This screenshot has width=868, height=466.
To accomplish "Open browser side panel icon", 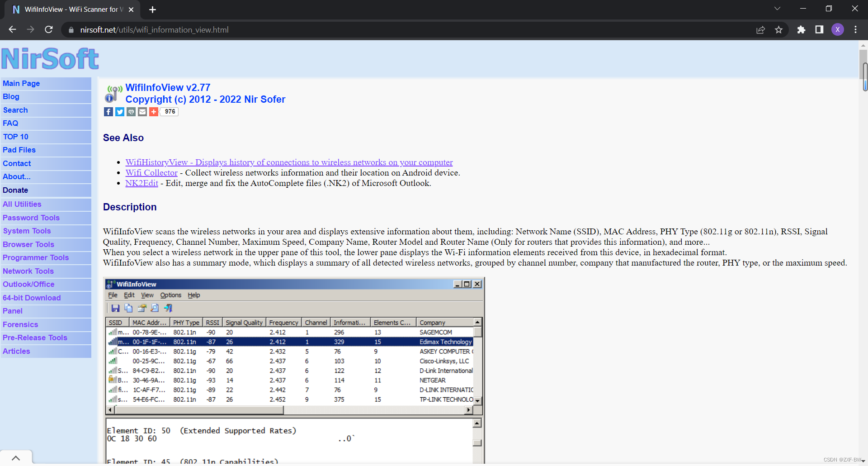I will point(819,30).
